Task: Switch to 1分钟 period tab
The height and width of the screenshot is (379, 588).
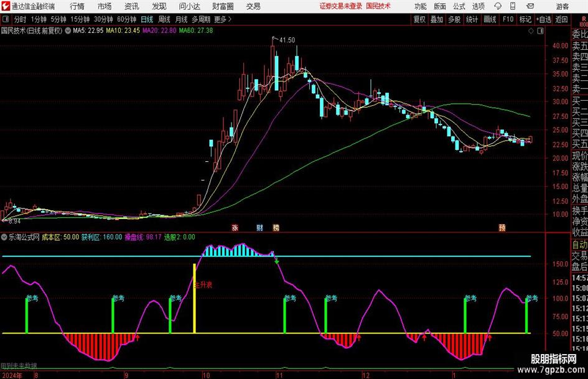Action: click(38, 19)
